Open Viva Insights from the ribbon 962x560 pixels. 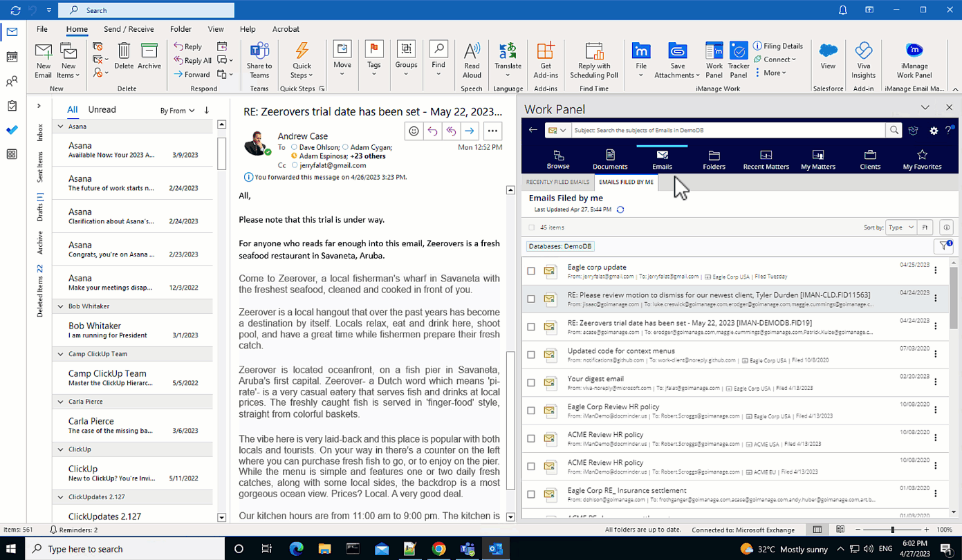pos(864,60)
